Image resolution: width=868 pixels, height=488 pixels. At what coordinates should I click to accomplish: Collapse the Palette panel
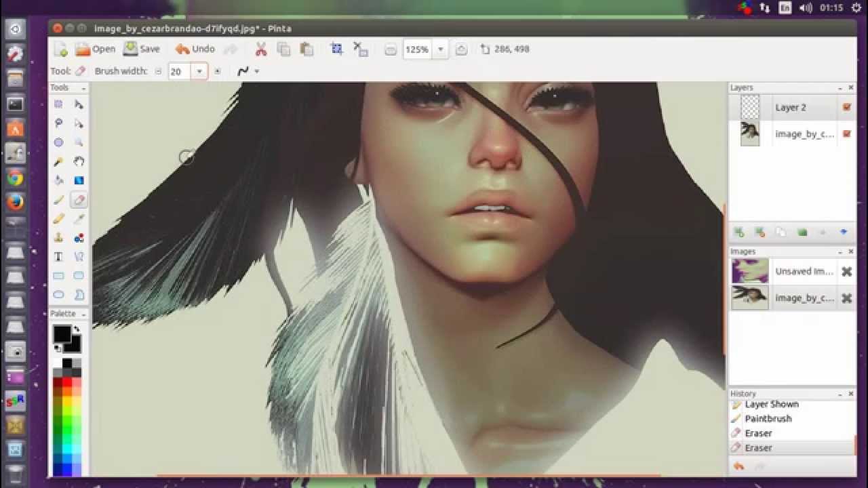pyautogui.click(x=83, y=313)
